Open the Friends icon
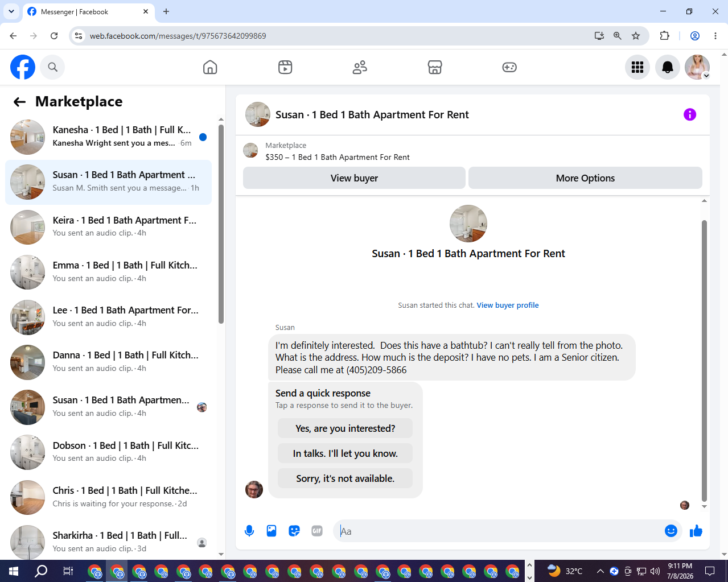The width and height of the screenshot is (728, 582). click(x=360, y=67)
